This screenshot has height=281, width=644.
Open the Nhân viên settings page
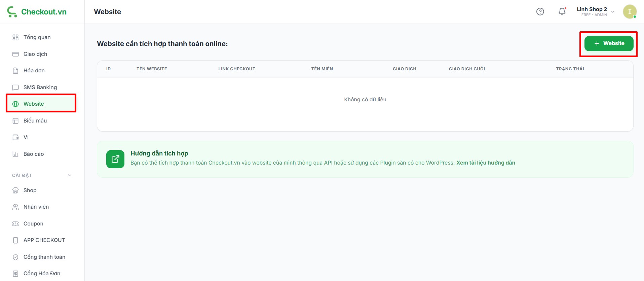coord(36,207)
